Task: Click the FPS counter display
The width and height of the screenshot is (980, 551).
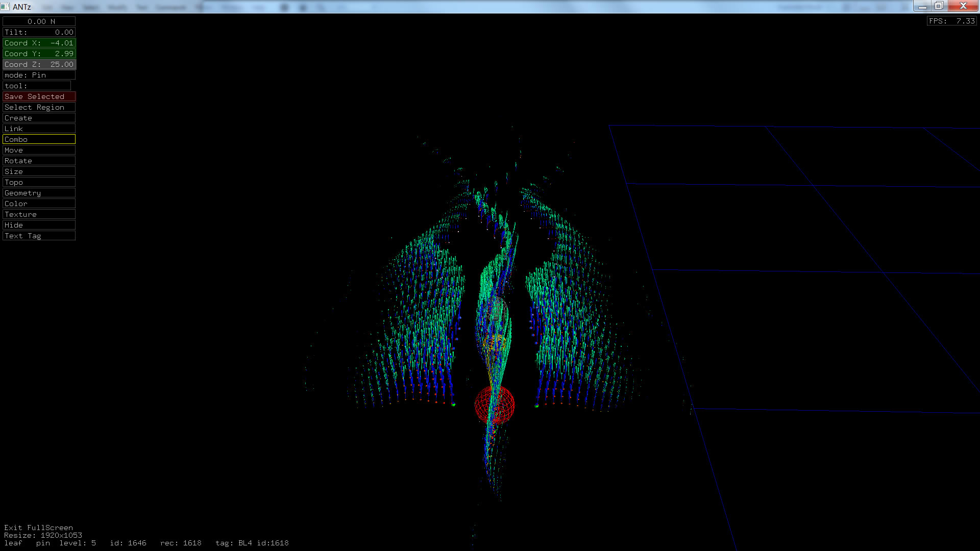Action: (x=951, y=21)
